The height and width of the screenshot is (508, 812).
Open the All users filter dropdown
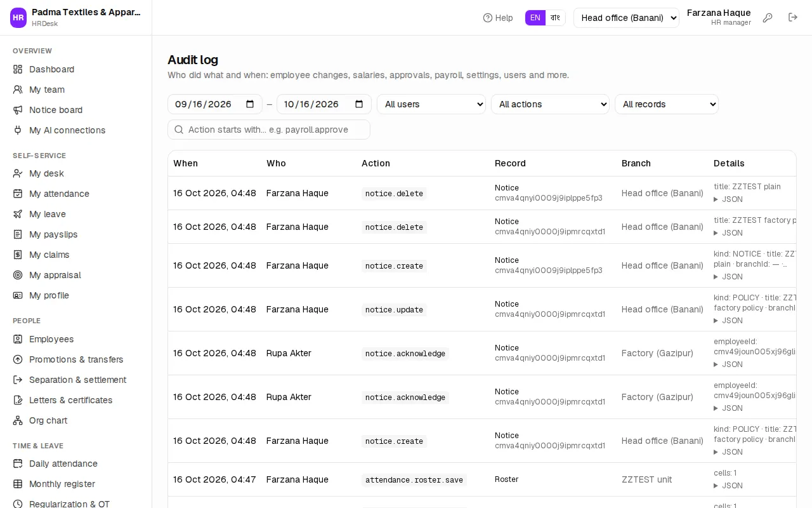[x=431, y=104]
